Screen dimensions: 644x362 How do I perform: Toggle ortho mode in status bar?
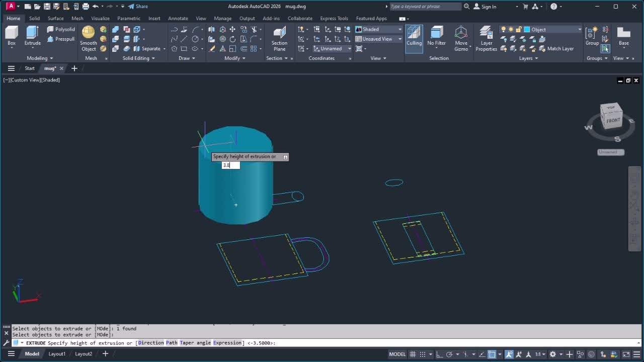(438, 354)
